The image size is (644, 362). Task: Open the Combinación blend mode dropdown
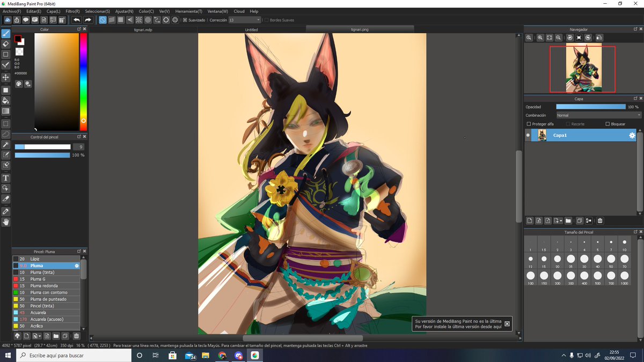pos(598,115)
